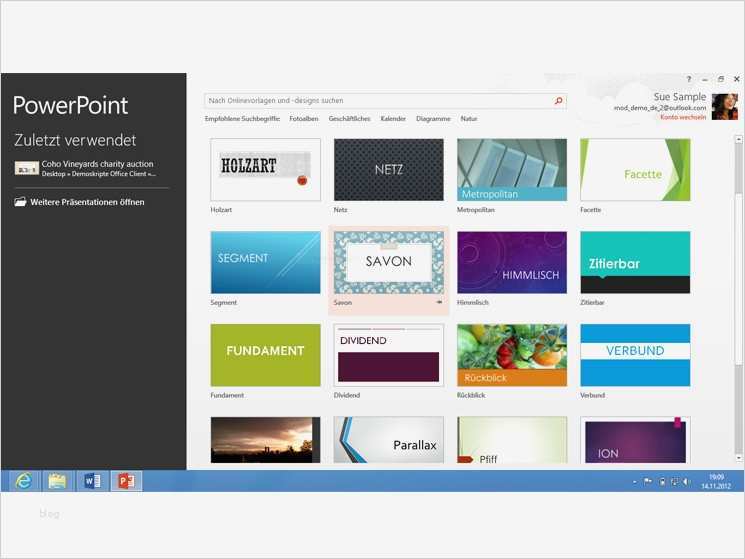Click the Empfohlene Suchbegriffe label

pos(242,119)
